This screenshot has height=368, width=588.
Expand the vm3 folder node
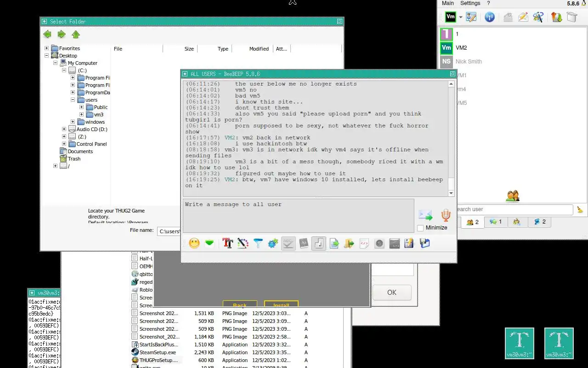point(81,115)
